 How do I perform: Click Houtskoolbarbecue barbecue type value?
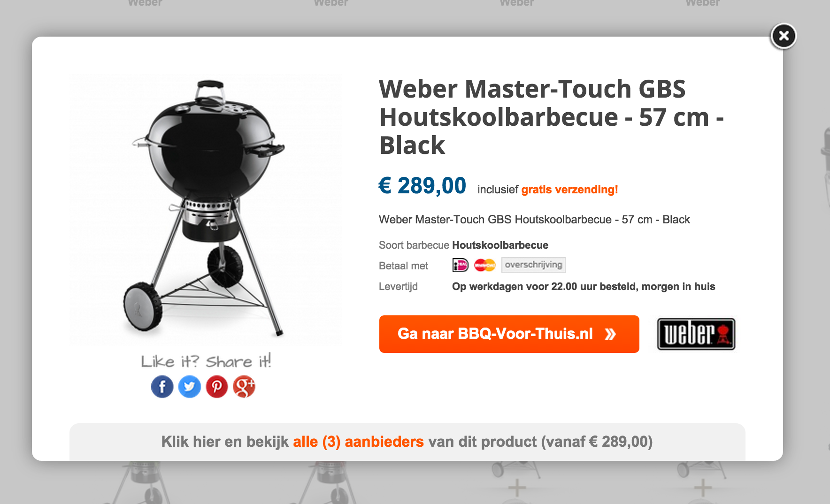[x=500, y=245]
